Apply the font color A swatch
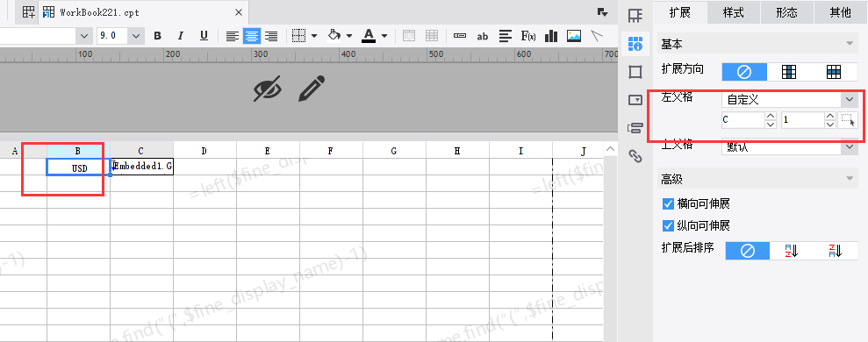The height and width of the screenshot is (342, 868). coord(369,36)
